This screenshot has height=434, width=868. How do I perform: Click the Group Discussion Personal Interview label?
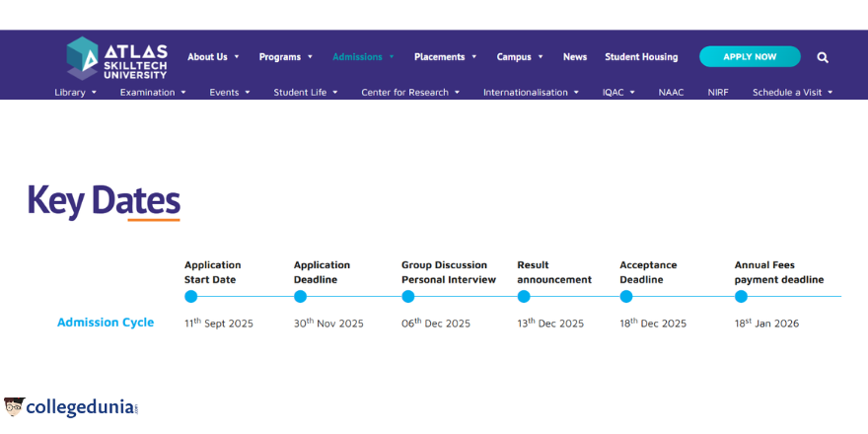(x=449, y=272)
